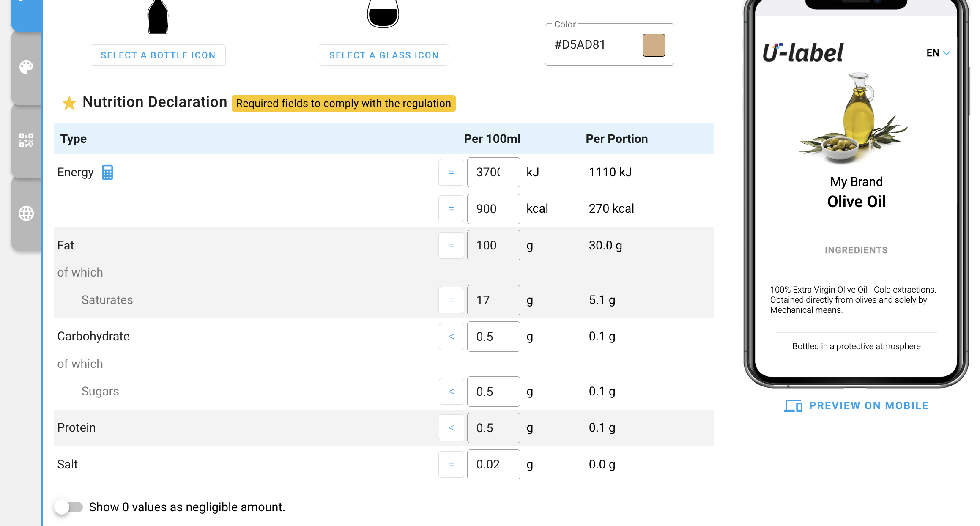This screenshot has height=526, width=980.
Task: Open the globe languages sidebar tab
Action: [26, 214]
